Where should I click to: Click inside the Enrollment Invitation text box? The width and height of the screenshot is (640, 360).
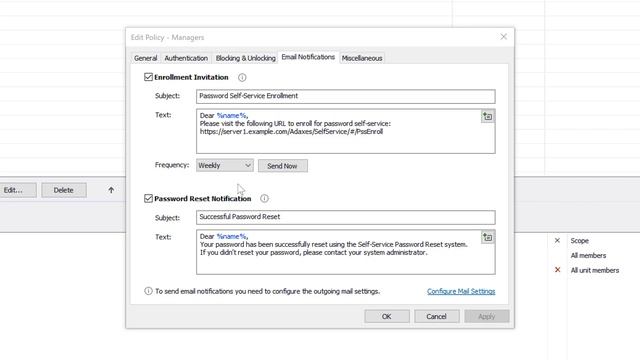tap(345, 131)
